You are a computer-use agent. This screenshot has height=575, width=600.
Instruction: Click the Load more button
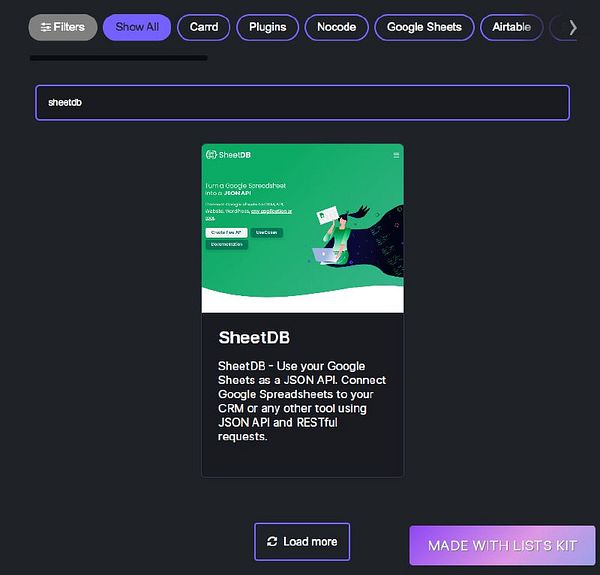(x=302, y=541)
